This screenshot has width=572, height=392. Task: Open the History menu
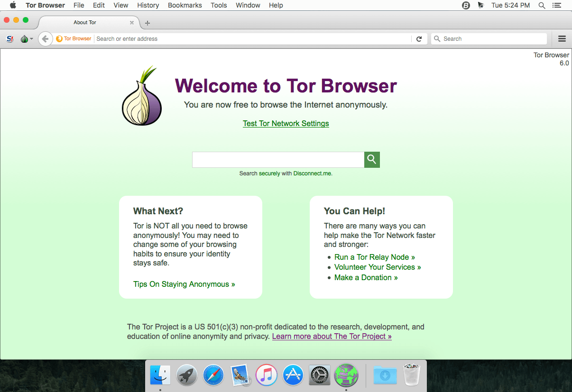148,5
